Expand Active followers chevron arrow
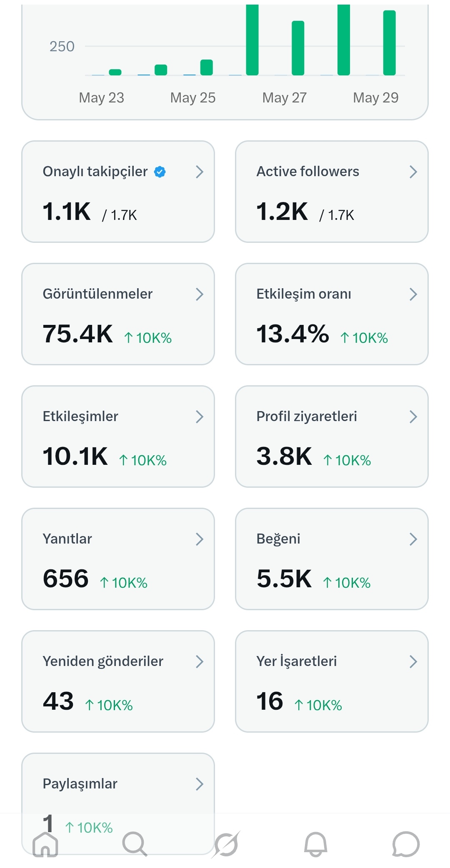Screen dimensions: 450x868 click(413, 172)
